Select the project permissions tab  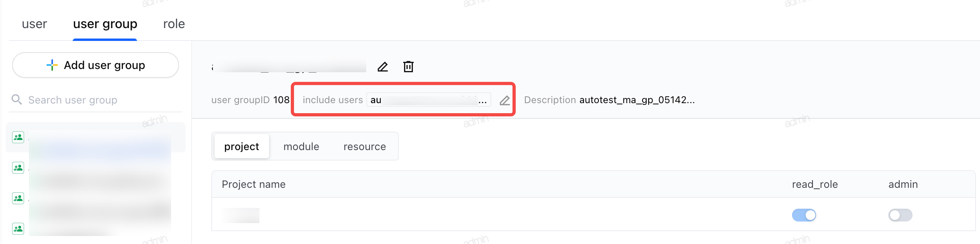tap(242, 146)
